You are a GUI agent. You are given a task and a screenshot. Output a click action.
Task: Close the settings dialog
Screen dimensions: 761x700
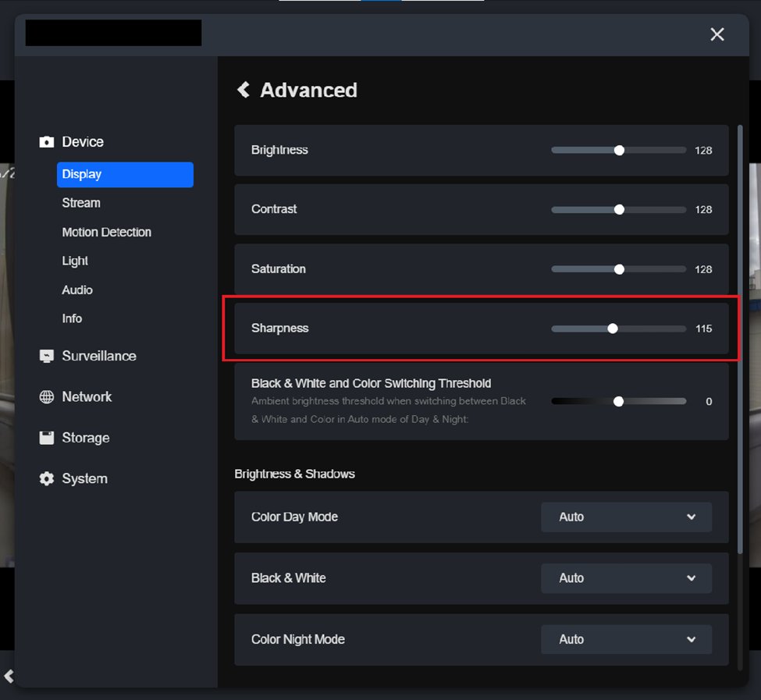717,34
